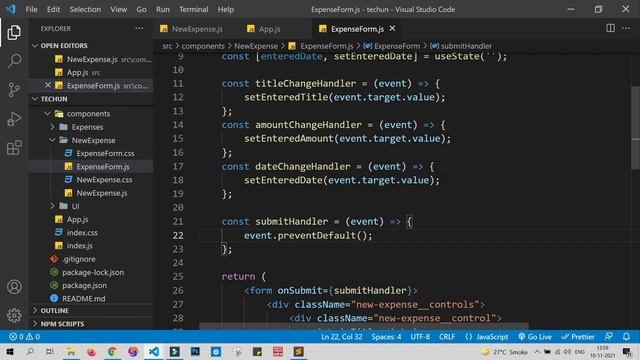Click the errors and warnings status indicator
Image resolution: width=640 pixels, height=360 pixels.
(24, 337)
